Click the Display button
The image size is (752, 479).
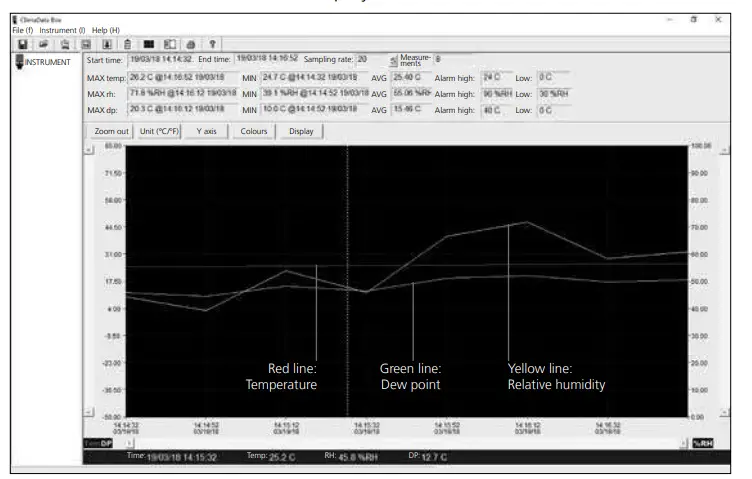pyautogui.click(x=301, y=131)
